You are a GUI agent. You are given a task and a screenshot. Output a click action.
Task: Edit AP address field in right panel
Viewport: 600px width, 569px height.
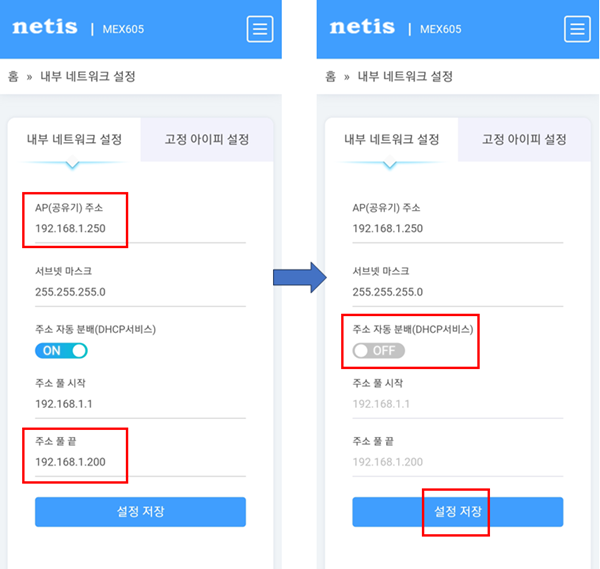point(458,228)
